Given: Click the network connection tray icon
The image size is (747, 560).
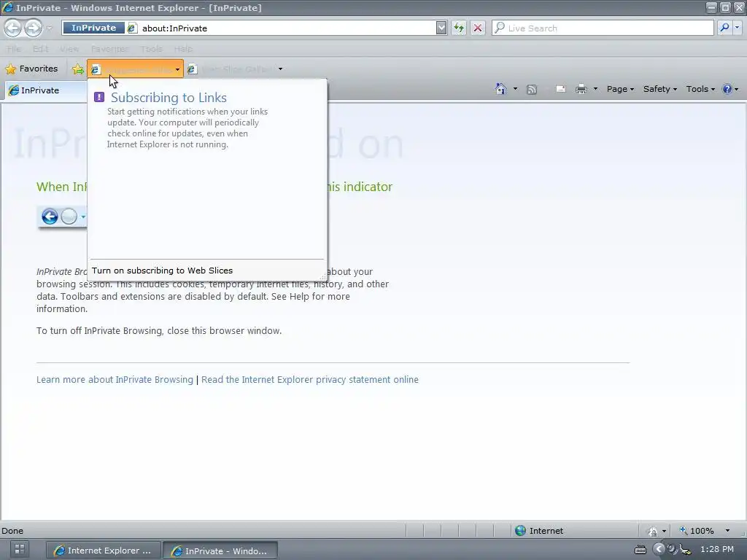Looking at the screenshot, I should [685, 550].
